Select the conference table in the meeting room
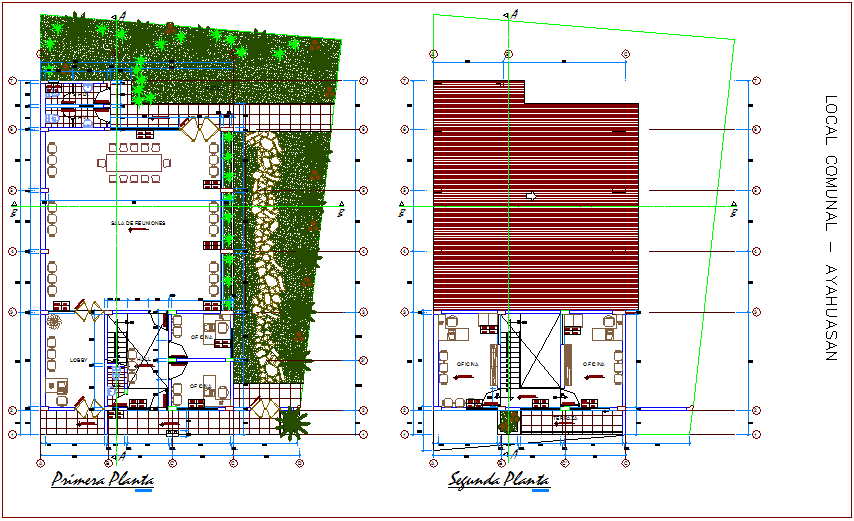 (x=134, y=162)
